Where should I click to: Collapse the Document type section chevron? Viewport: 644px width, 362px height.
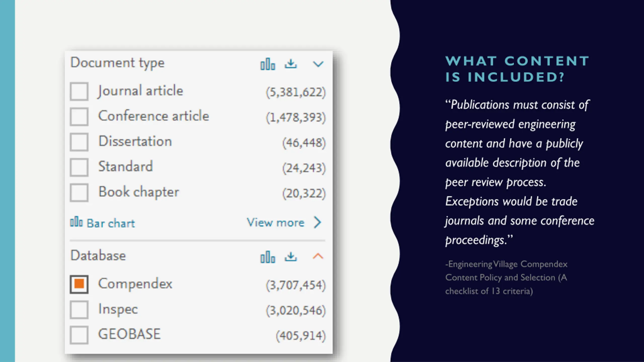click(x=318, y=64)
